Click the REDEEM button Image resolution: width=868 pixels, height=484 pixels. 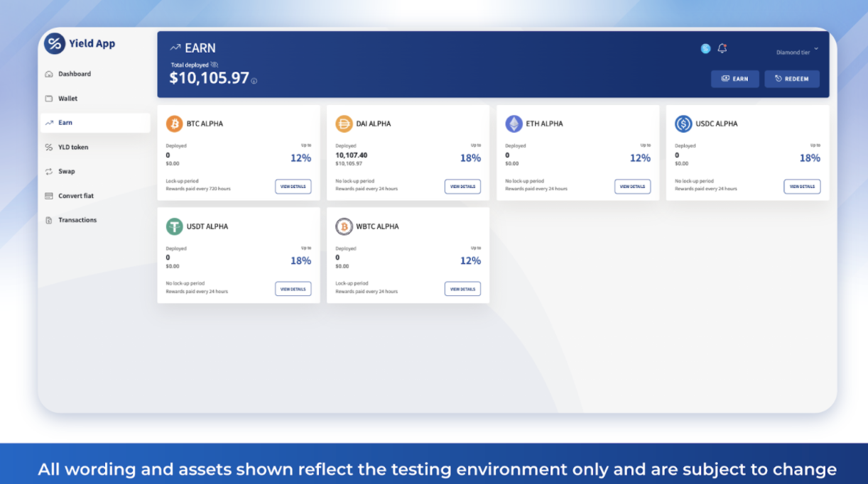point(792,79)
